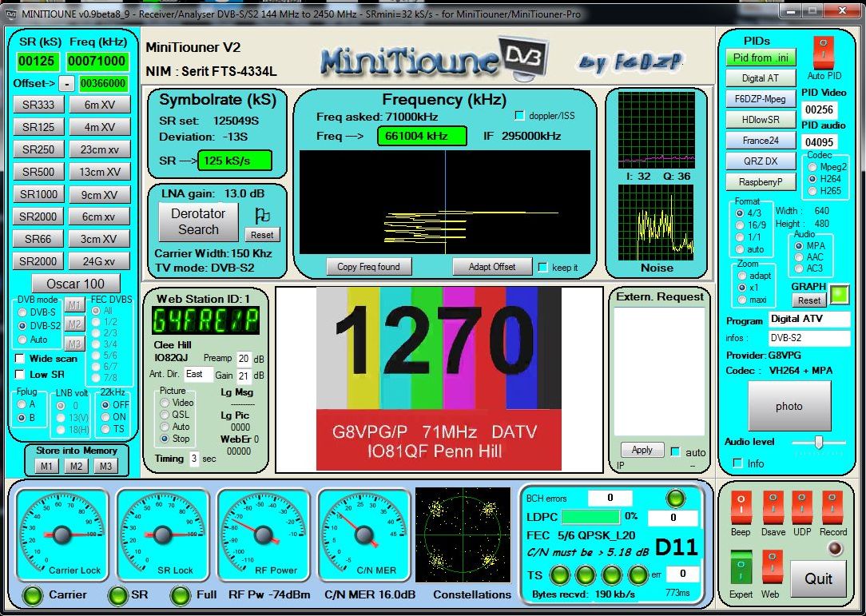The height and width of the screenshot is (616, 866).
Task: Click Apply in Extern. Request panel
Action: [642, 450]
